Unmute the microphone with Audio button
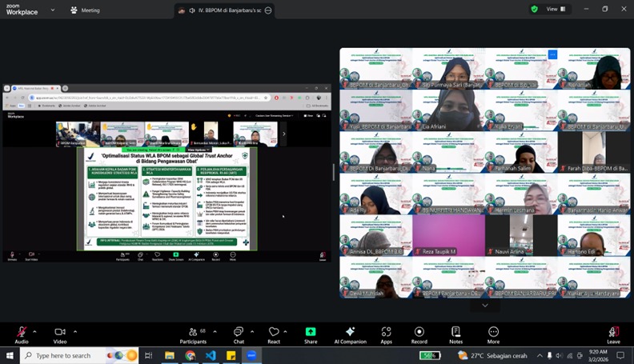Viewport: 634px width, 364px height. (x=21, y=332)
